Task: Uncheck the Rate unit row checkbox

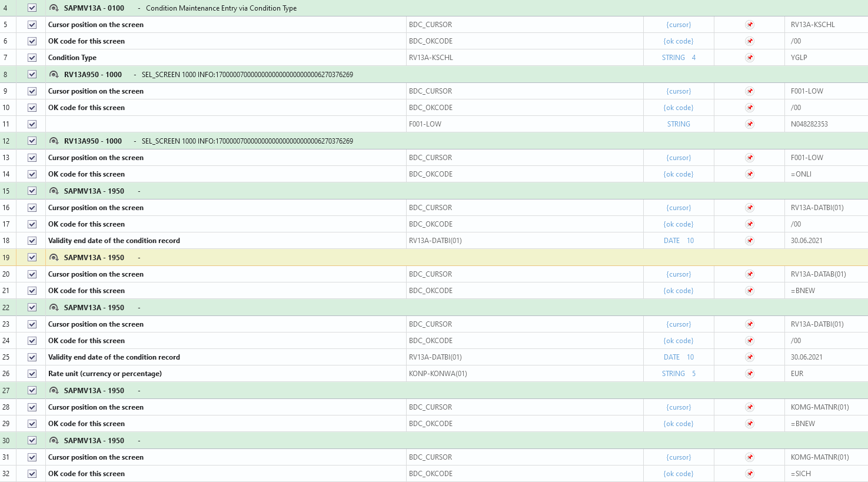Action: click(x=32, y=374)
